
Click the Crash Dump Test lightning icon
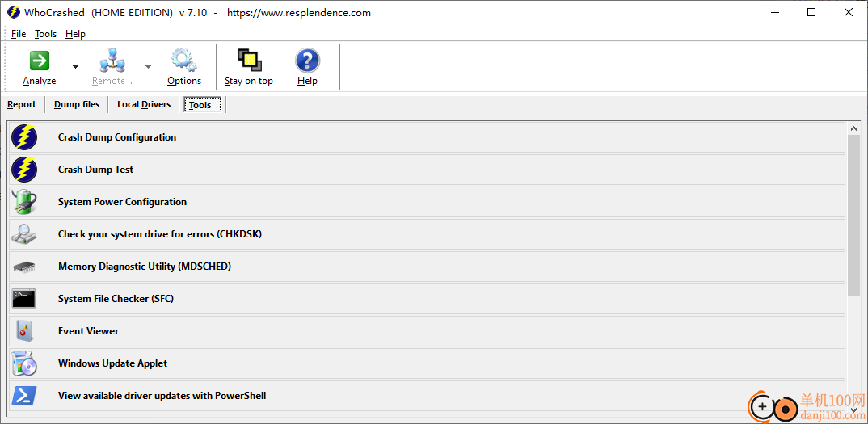(x=24, y=170)
